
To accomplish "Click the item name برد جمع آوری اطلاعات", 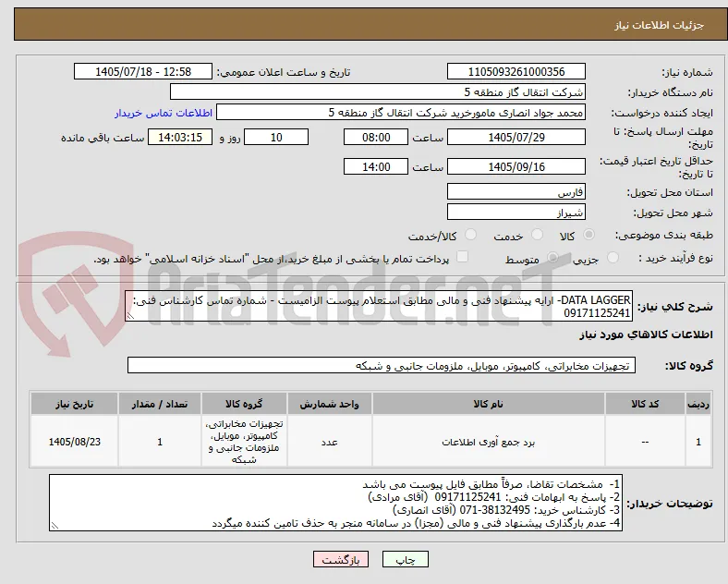I will pos(488,442).
